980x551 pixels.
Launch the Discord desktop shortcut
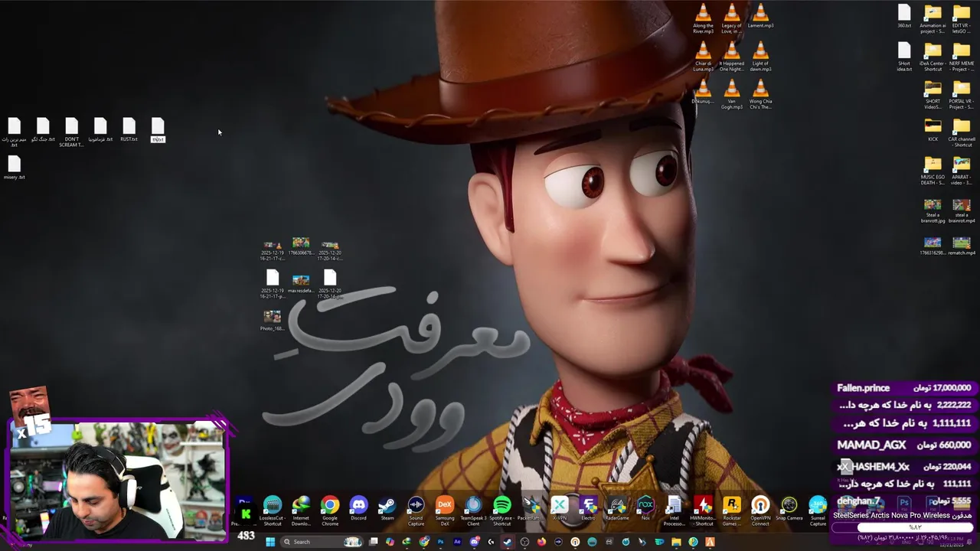[358, 510]
